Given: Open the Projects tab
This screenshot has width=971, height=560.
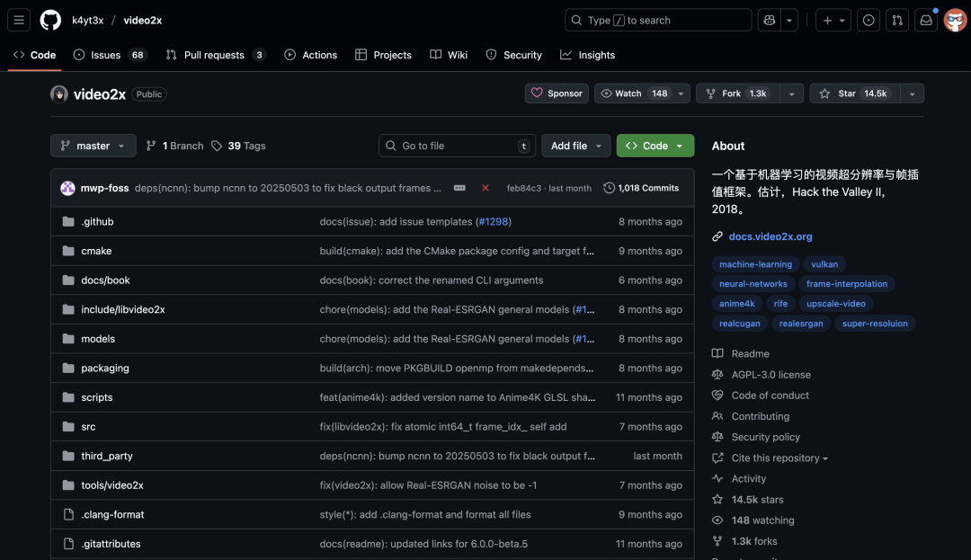Looking at the screenshot, I should click(383, 55).
